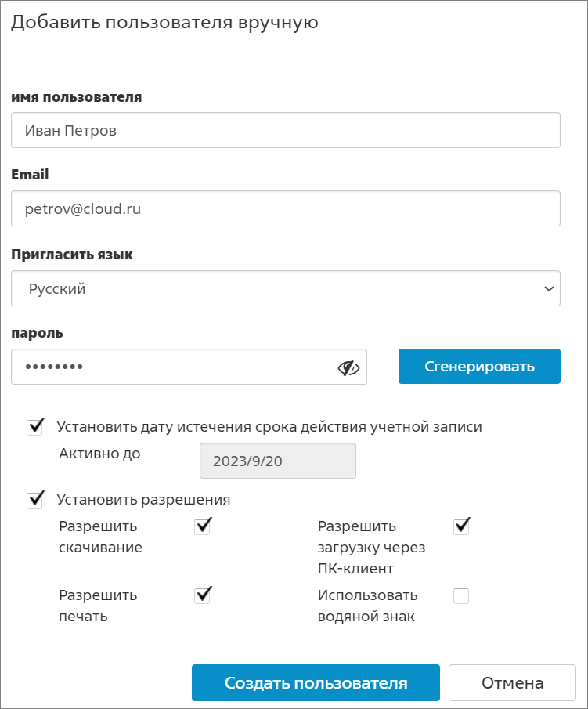Uncheck the Разрешить скачивание checkbox

[x=203, y=526]
